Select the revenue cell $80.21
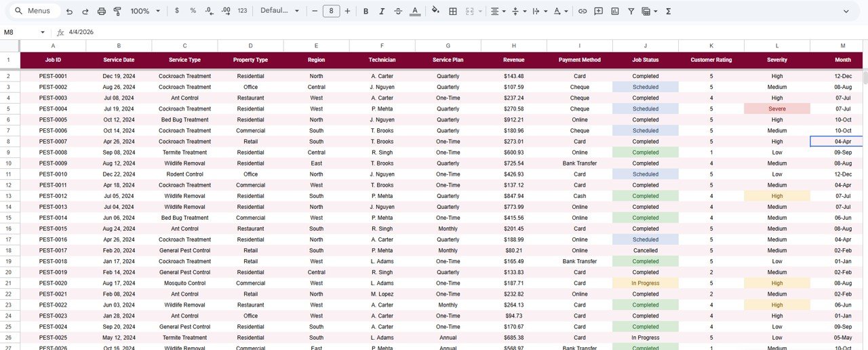This screenshot has height=350, width=868. pos(514,250)
